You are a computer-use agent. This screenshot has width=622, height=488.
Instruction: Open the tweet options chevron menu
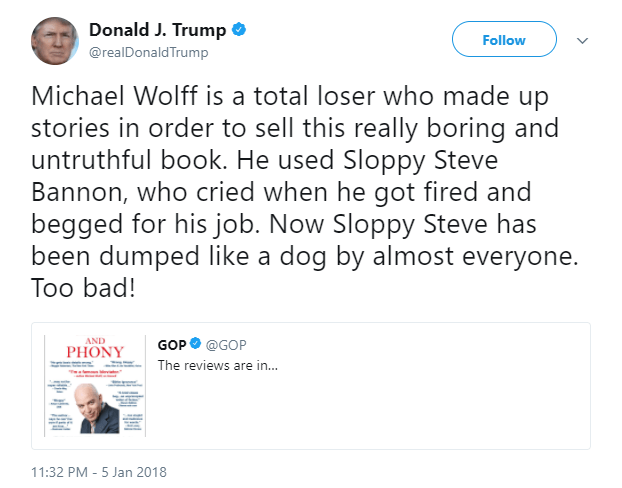584,41
